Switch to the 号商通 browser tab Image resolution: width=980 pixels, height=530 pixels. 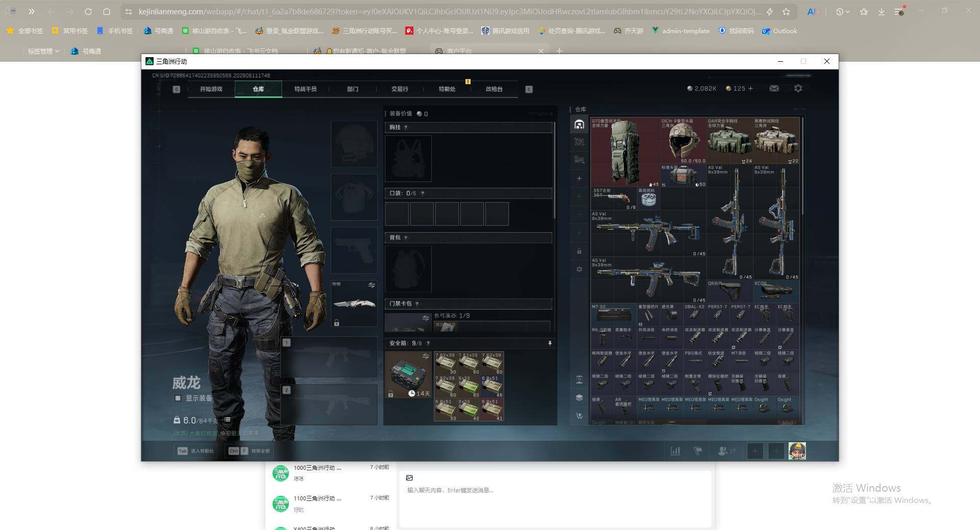[x=86, y=51]
